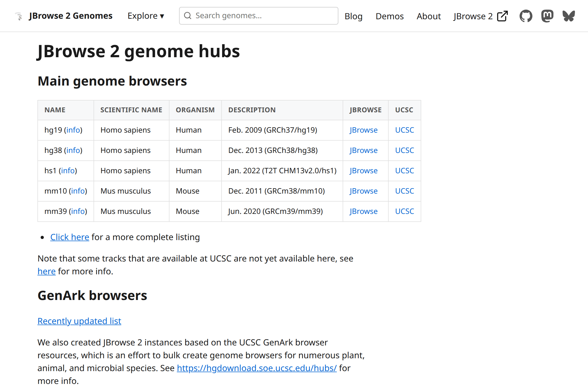Select 'Jan. 2022 (T2T CHM13v2.0/hs1)' cell

point(282,171)
